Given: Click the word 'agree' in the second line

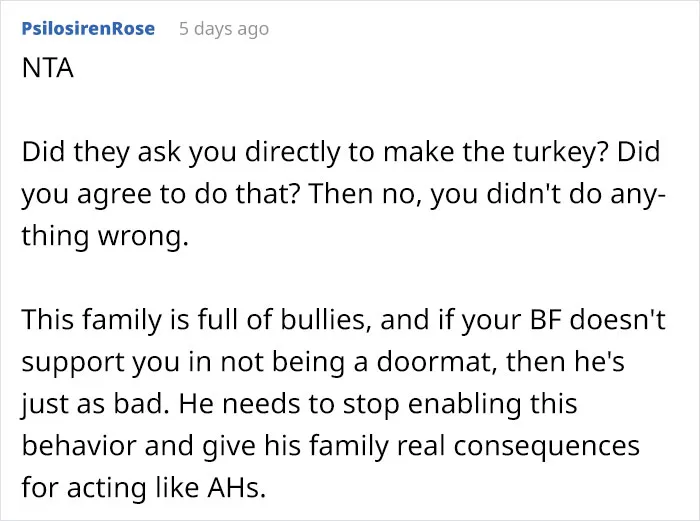Looking at the screenshot, I should click(x=114, y=195).
